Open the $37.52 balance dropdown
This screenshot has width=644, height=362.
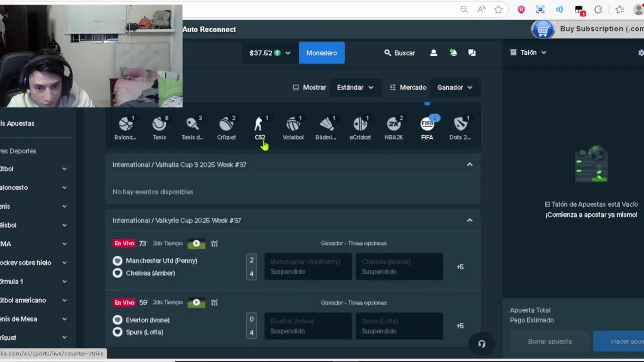[270, 53]
